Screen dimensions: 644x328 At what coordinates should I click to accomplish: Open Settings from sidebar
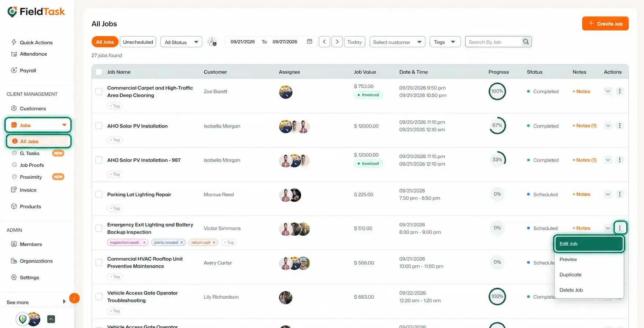click(x=25, y=277)
